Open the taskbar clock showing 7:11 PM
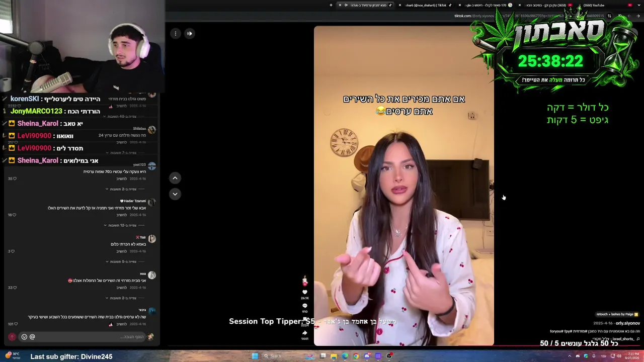644x362 pixels. tap(631, 356)
